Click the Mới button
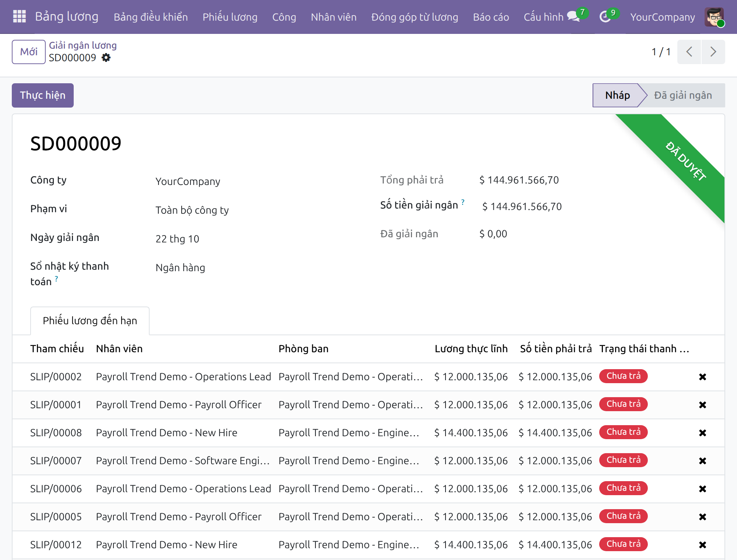The image size is (737, 560). tap(29, 52)
